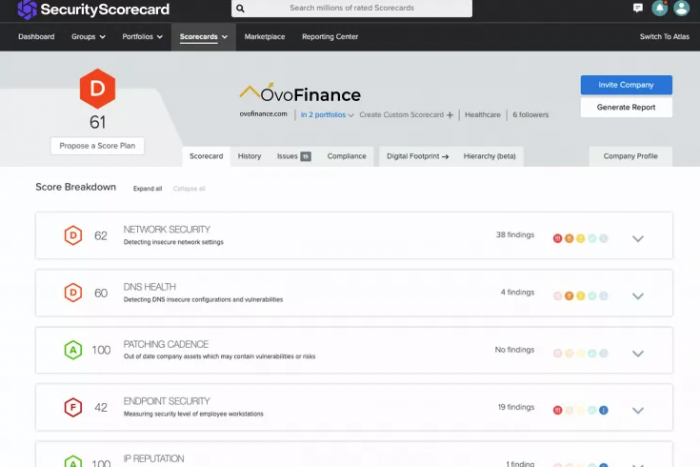Screen dimensions: 700x467
Task: Click the orange severity dot in Network Security row
Action: pos(569,238)
